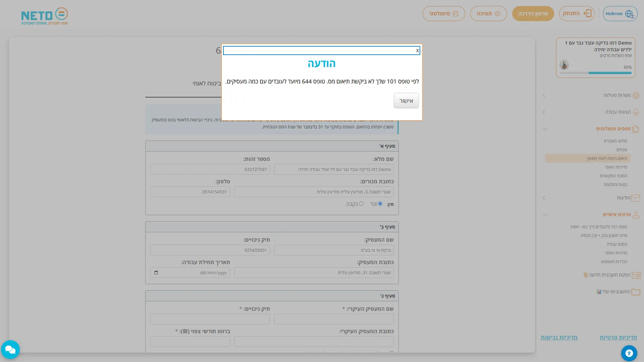Image resolution: width=644 pixels, height=362 pixels.
Task: Close the הודעה dialog with the x
Action: (417, 51)
